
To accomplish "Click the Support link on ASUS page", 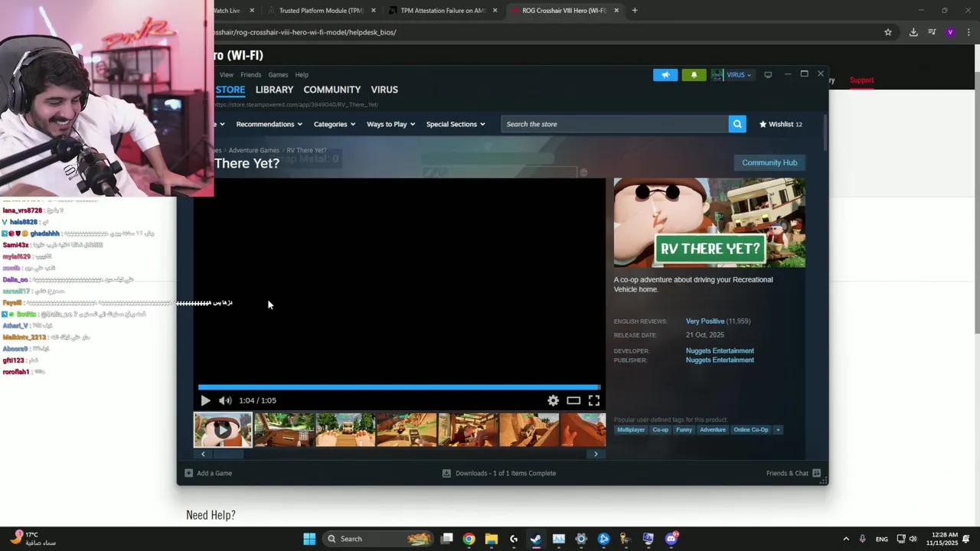I will [861, 80].
